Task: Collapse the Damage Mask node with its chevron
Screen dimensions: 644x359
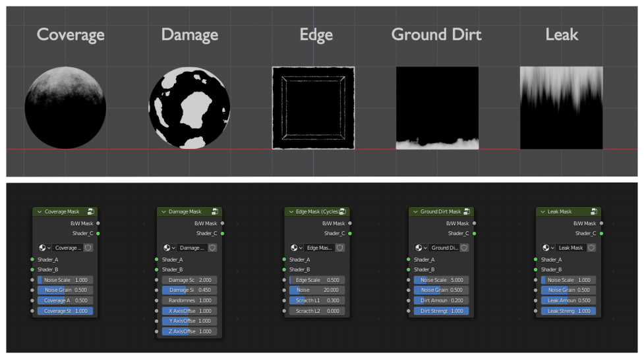Action: (163, 211)
